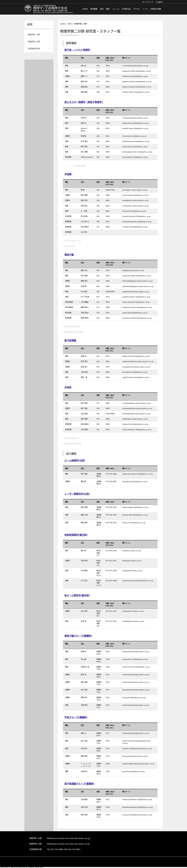Click phone number 0774-38-3886

click(111, 474)
